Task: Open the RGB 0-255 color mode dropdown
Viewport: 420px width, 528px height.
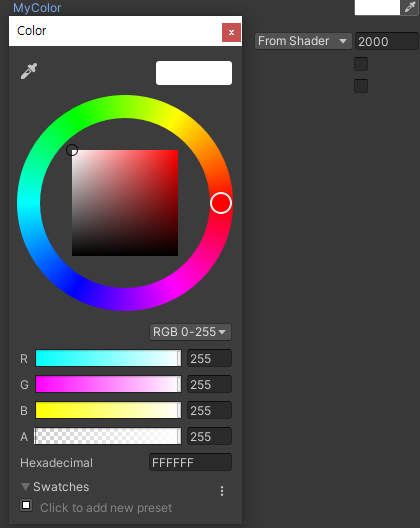Action: 190,332
